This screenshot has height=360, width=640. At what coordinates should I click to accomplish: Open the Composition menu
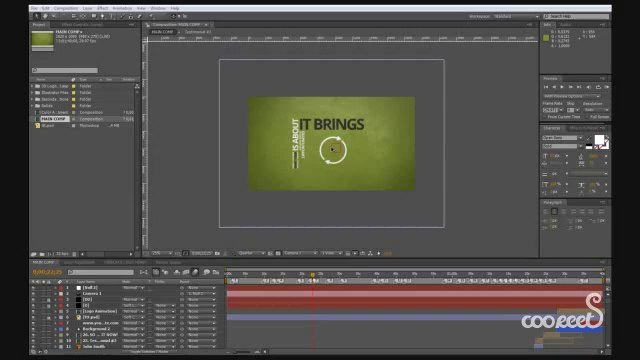click(66, 8)
